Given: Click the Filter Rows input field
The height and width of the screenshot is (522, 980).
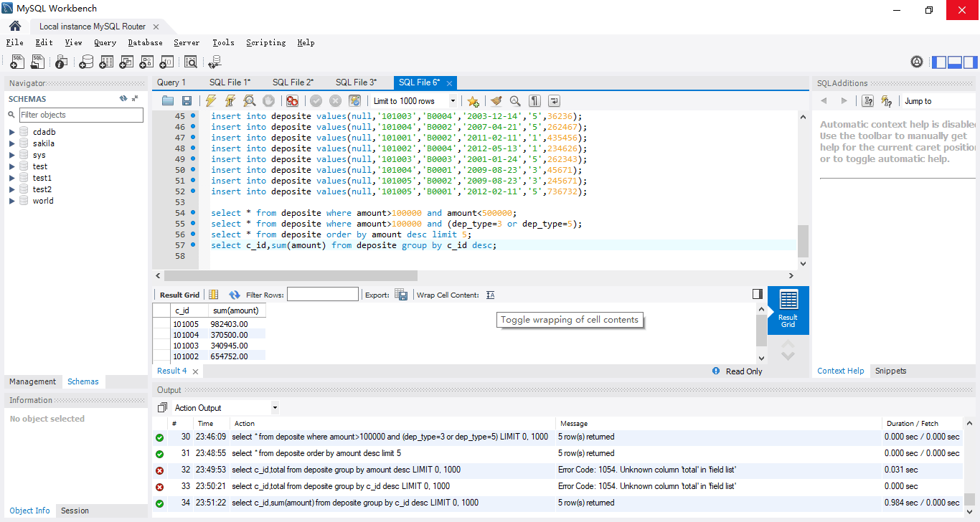Looking at the screenshot, I should [x=322, y=295].
